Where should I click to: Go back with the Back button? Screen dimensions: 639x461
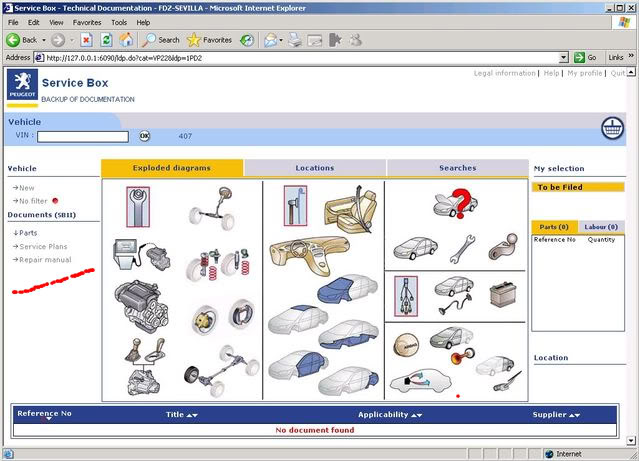pyautogui.click(x=22, y=40)
